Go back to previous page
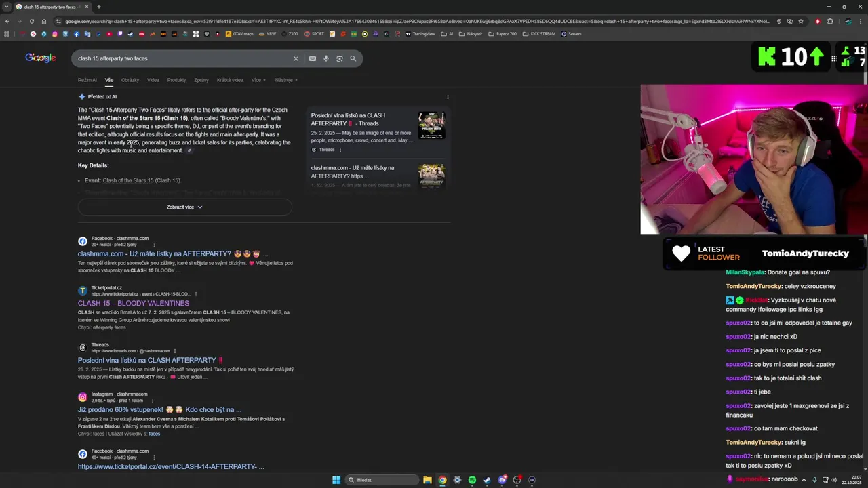 point(7,21)
